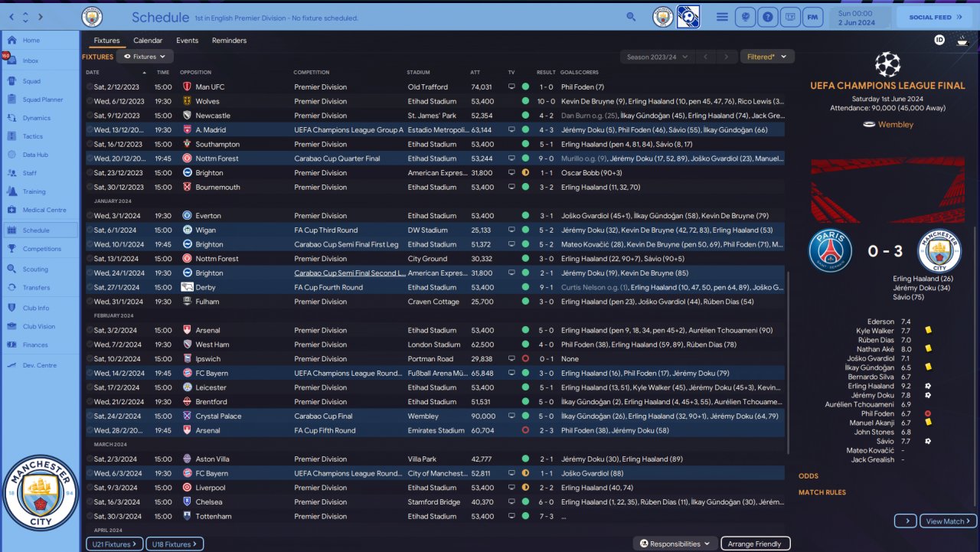Expand the Responsibilities dropdown

point(675,544)
